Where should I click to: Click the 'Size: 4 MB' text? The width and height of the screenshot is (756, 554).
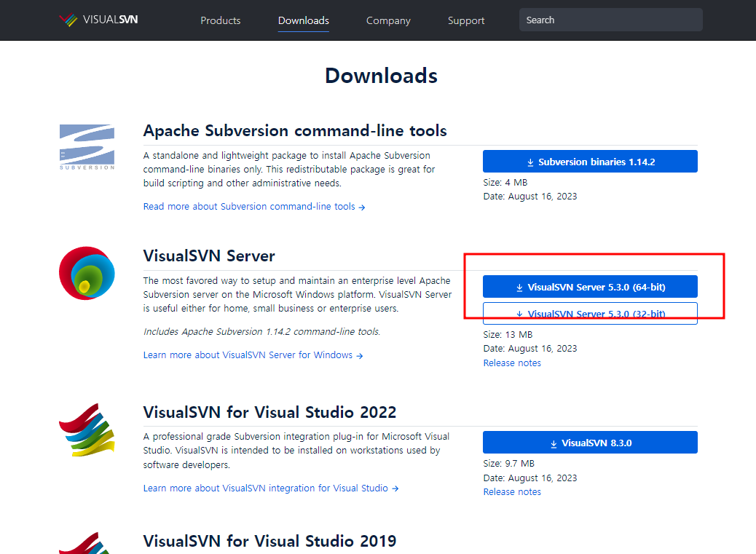coord(505,183)
